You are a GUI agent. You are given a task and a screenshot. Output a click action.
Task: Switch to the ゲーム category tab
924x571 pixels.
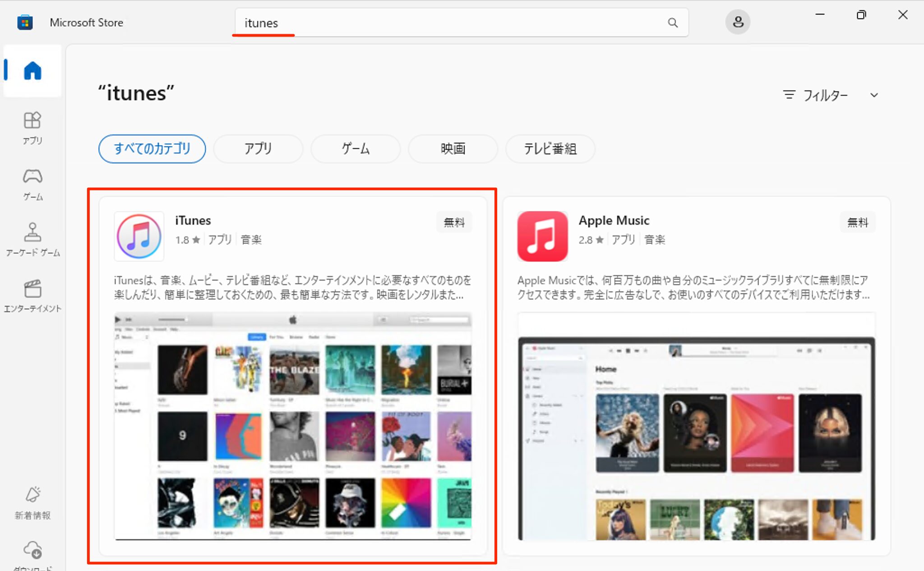(355, 149)
